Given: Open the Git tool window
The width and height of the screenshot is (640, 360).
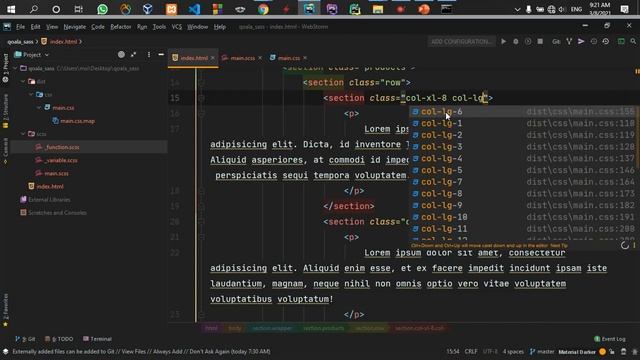Looking at the screenshot, I should [25, 339].
